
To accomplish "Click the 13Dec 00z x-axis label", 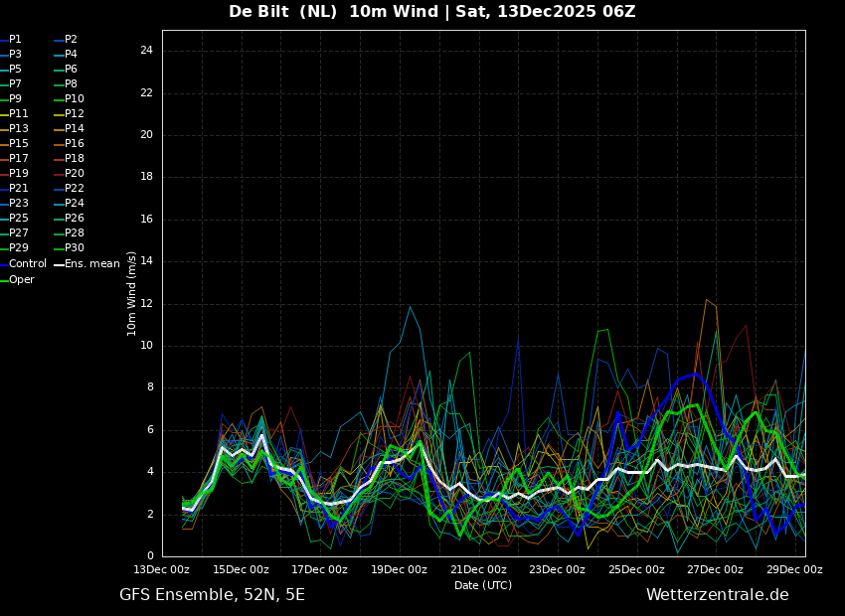I will tap(162, 570).
